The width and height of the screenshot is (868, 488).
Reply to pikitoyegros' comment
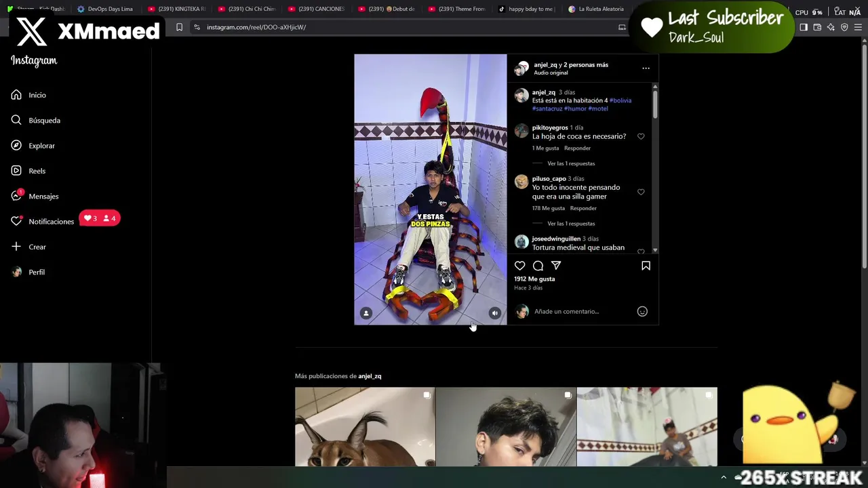click(x=578, y=148)
